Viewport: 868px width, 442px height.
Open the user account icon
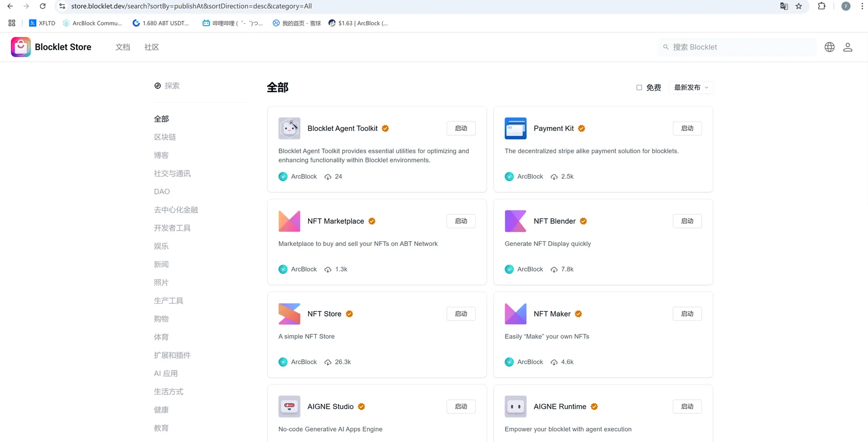847,47
